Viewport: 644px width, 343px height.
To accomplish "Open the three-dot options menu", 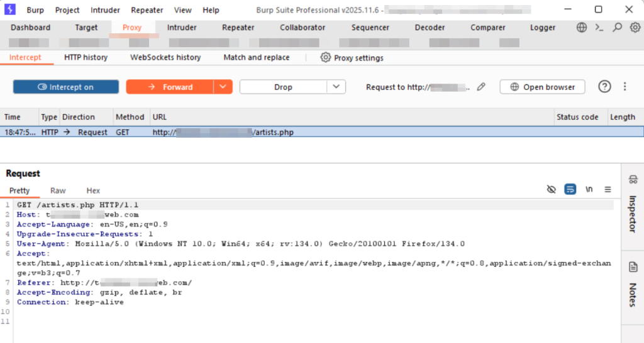I will click(625, 87).
